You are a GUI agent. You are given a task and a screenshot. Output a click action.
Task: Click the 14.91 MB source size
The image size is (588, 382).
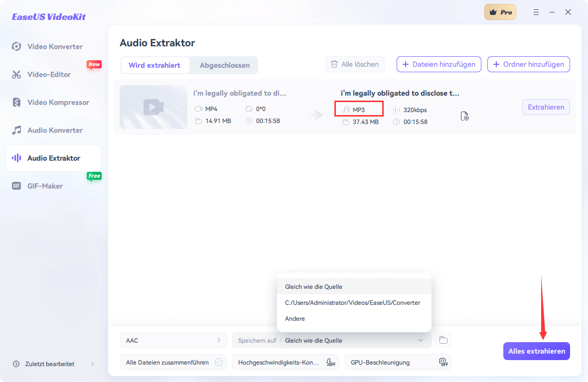pyautogui.click(x=218, y=121)
